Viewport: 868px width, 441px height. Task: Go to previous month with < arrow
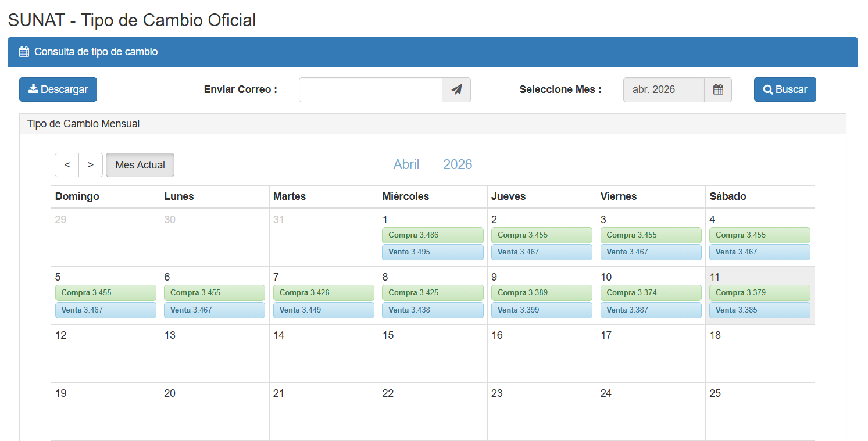click(x=67, y=165)
